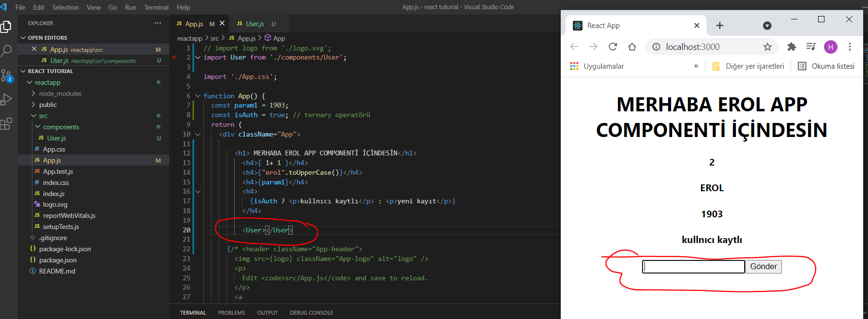Image resolution: width=868 pixels, height=319 pixels.
Task: Toggle breakpoint on line 2
Action: coord(174,58)
